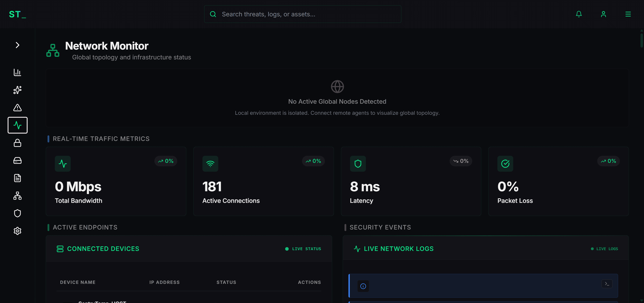The height and width of the screenshot is (303, 644).
Task: Click the Network Monitor header icon
Action: click(x=53, y=50)
